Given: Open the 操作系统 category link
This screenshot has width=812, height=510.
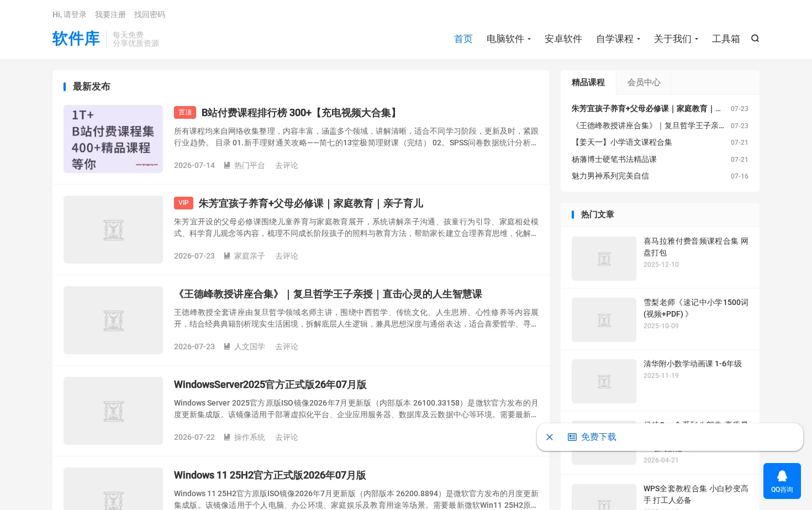Looking at the screenshot, I should (250, 437).
